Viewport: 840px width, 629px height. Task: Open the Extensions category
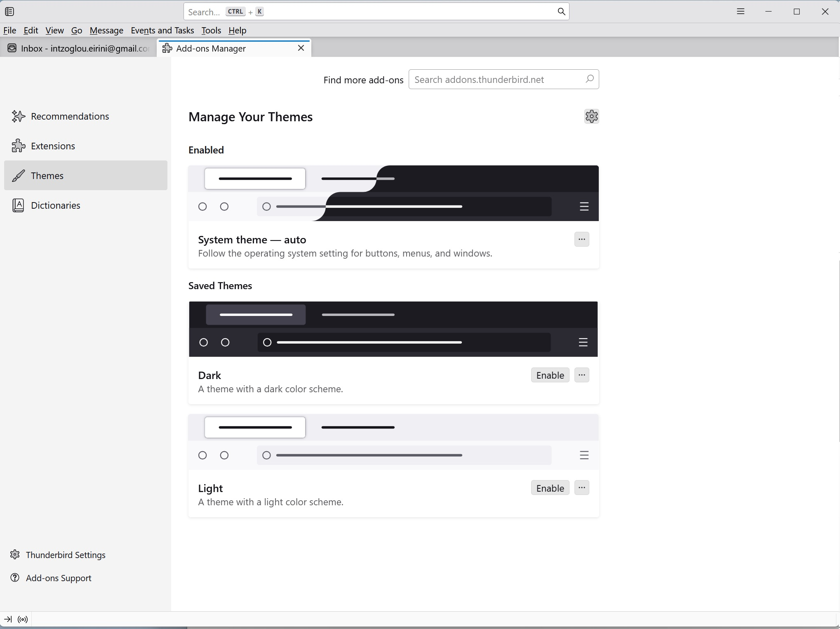point(86,146)
